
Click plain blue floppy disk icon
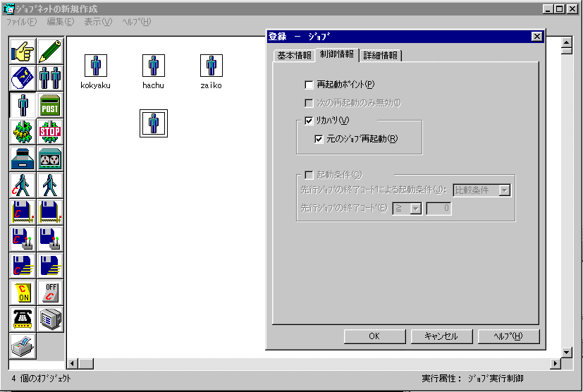[x=50, y=212]
